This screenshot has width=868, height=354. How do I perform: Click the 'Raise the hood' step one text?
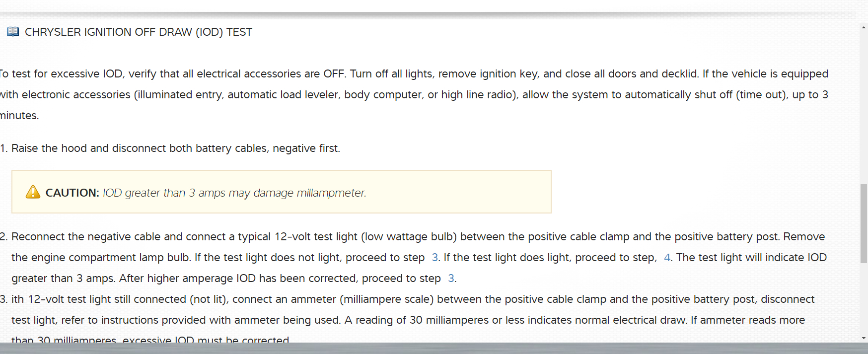coord(175,148)
